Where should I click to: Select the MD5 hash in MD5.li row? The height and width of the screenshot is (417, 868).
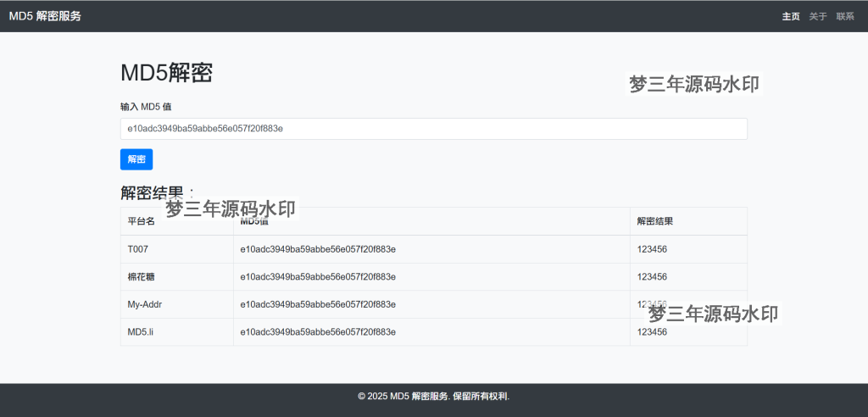click(x=318, y=331)
